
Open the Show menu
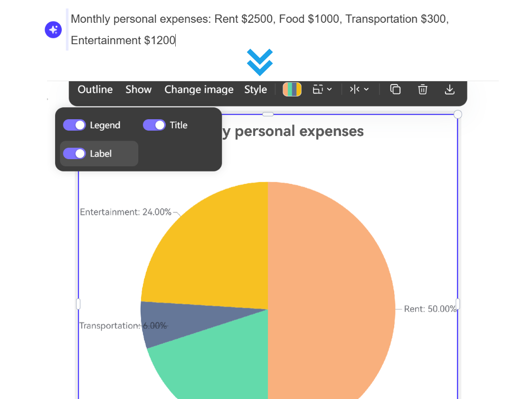pos(138,89)
